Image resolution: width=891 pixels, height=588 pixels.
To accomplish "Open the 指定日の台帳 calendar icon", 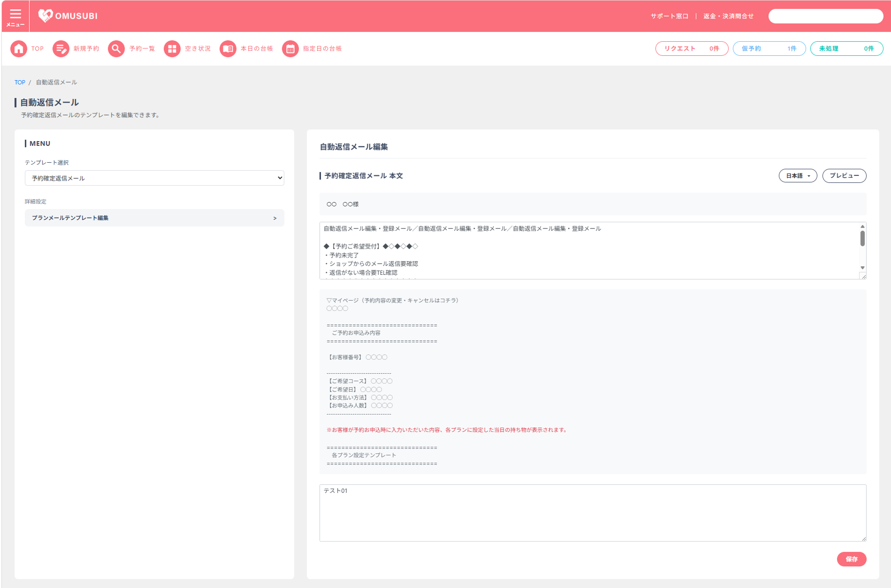I will coord(290,49).
